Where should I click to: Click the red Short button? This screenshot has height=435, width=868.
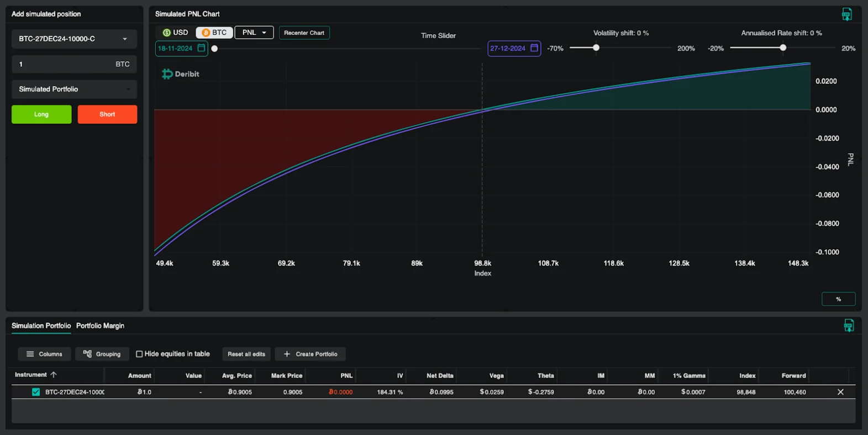[107, 114]
